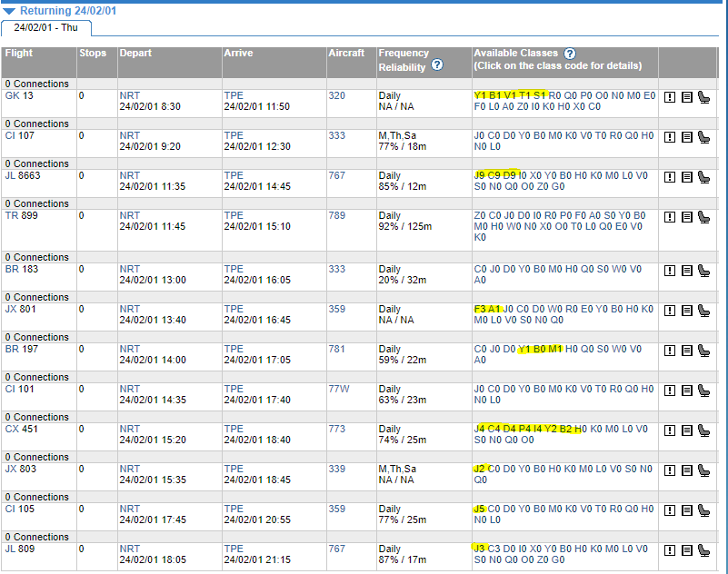This screenshot has height=574, width=728.
Task: Open alert info icon for CI 105
Action: pyautogui.click(x=670, y=510)
